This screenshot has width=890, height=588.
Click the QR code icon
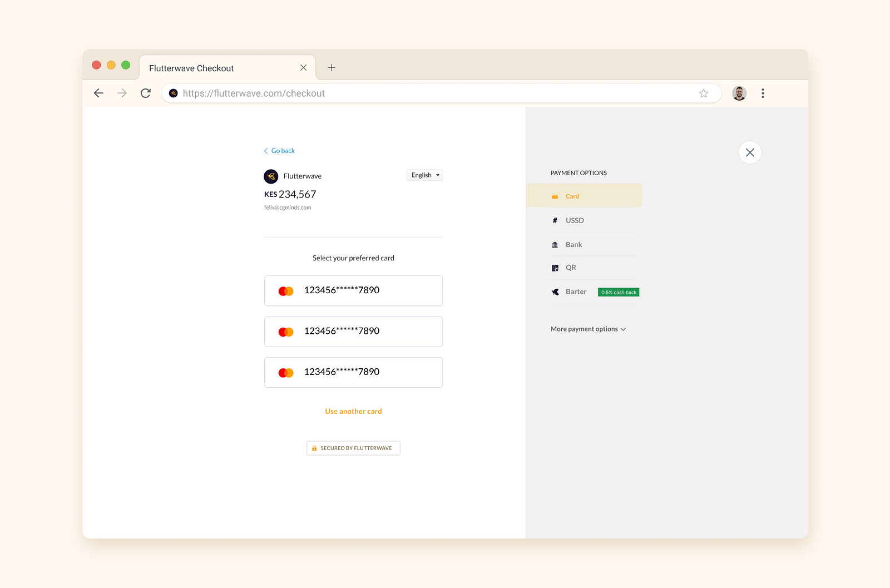pos(555,268)
